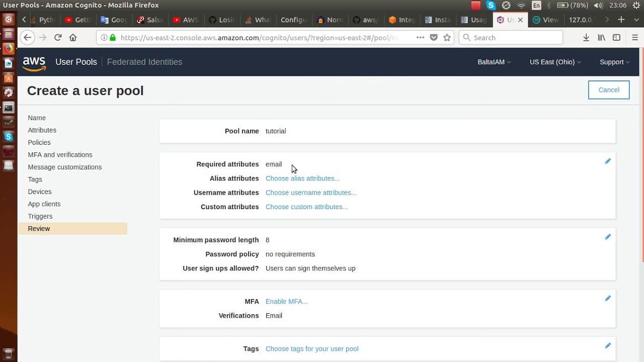Open Terminal from the Ubuntu dock
Image resolution: width=644 pixels, height=362 pixels.
click(x=8, y=108)
